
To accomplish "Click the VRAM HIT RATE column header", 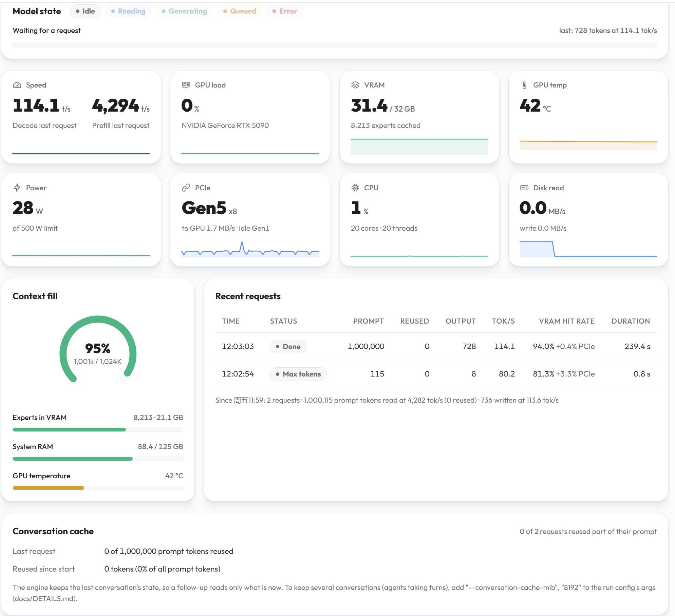I will [x=567, y=321].
